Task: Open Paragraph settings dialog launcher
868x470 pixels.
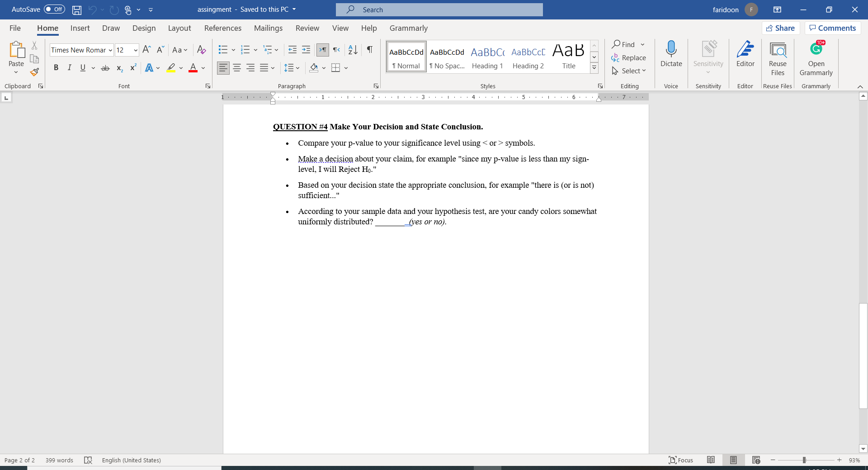Action: tap(376, 86)
